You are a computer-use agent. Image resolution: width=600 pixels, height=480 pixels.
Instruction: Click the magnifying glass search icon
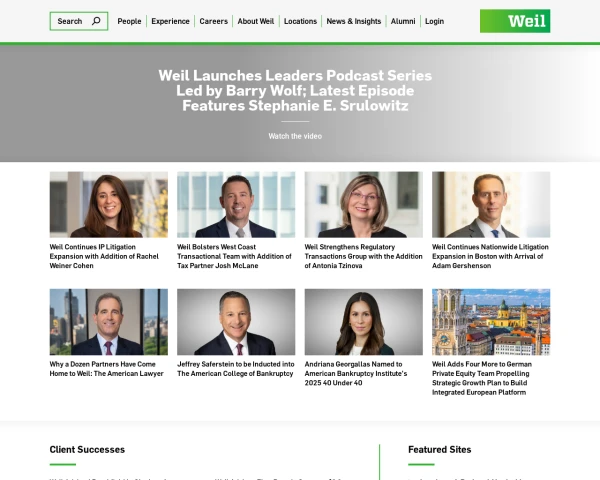[x=96, y=21]
